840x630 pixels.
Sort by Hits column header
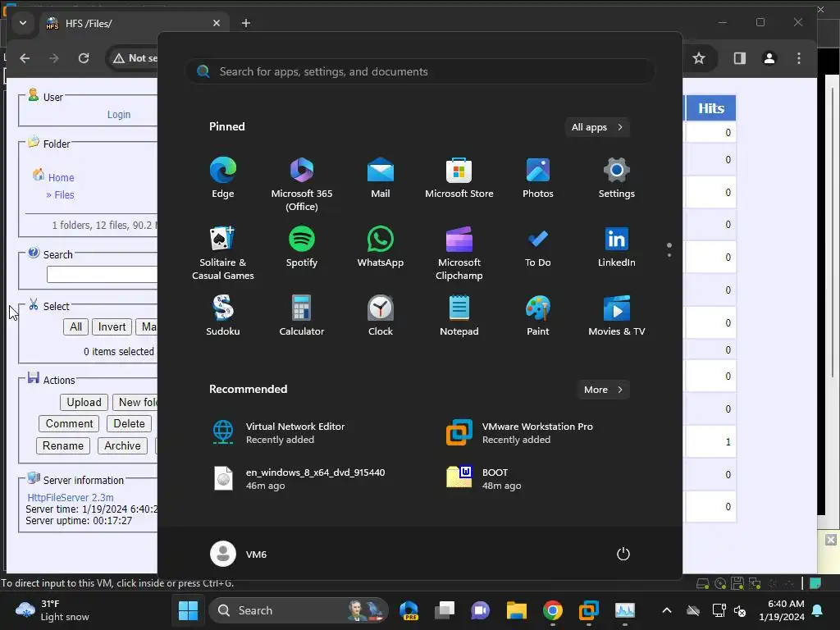(x=711, y=108)
